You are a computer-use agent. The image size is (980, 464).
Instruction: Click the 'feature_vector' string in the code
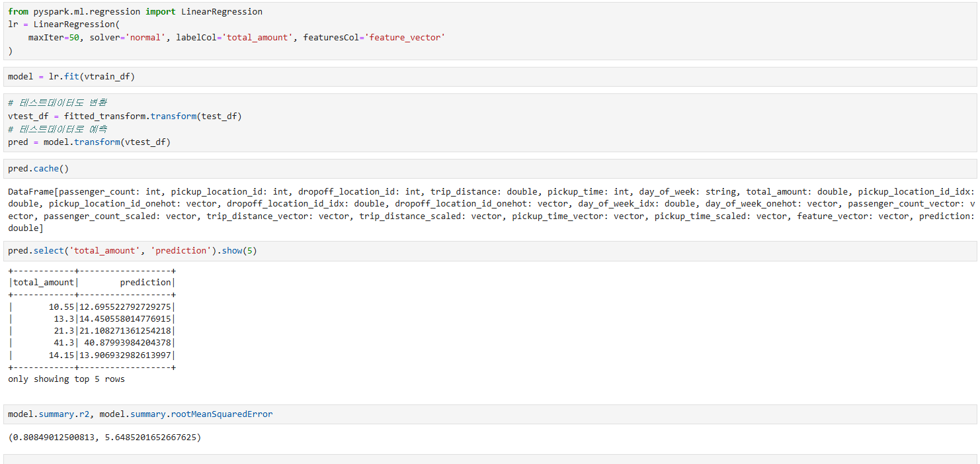[x=405, y=38]
